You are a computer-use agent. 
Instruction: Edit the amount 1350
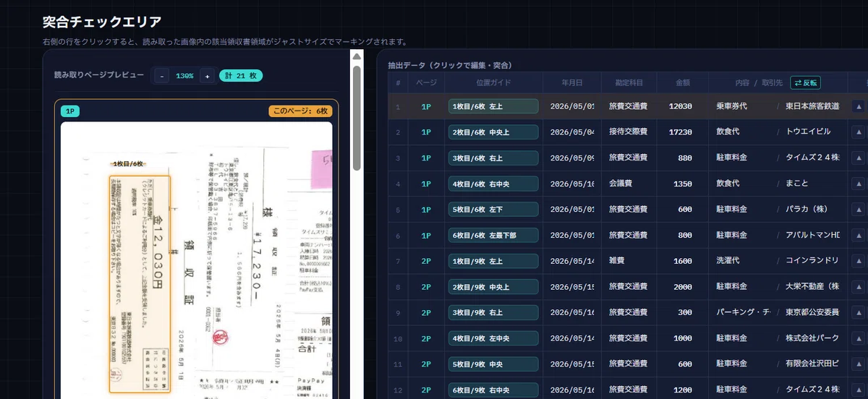point(683,184)
